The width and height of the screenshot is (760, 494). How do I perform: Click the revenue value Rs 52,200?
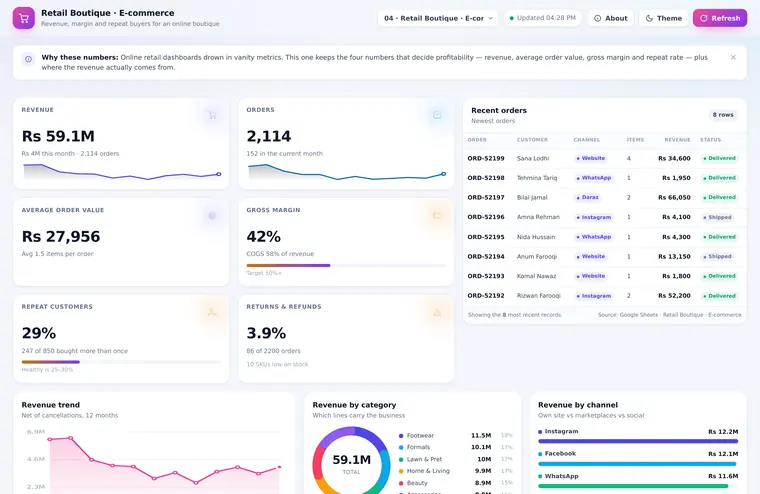click(x=674, y=296)
